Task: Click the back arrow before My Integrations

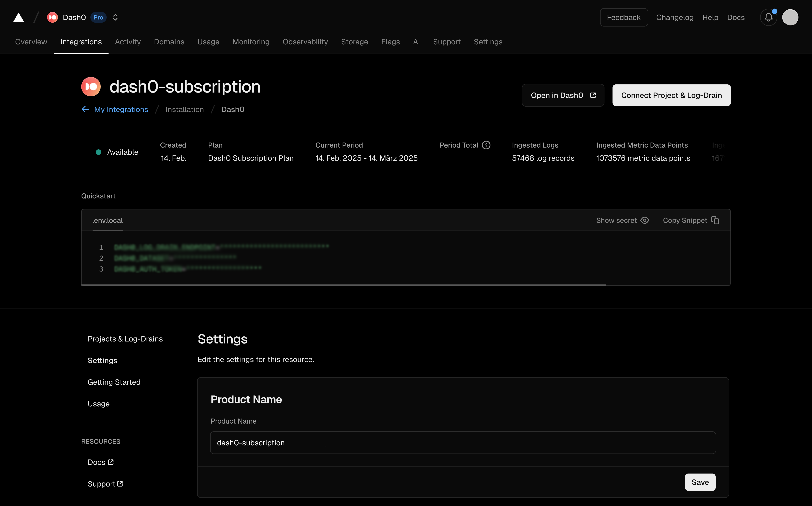Action: 85,109
